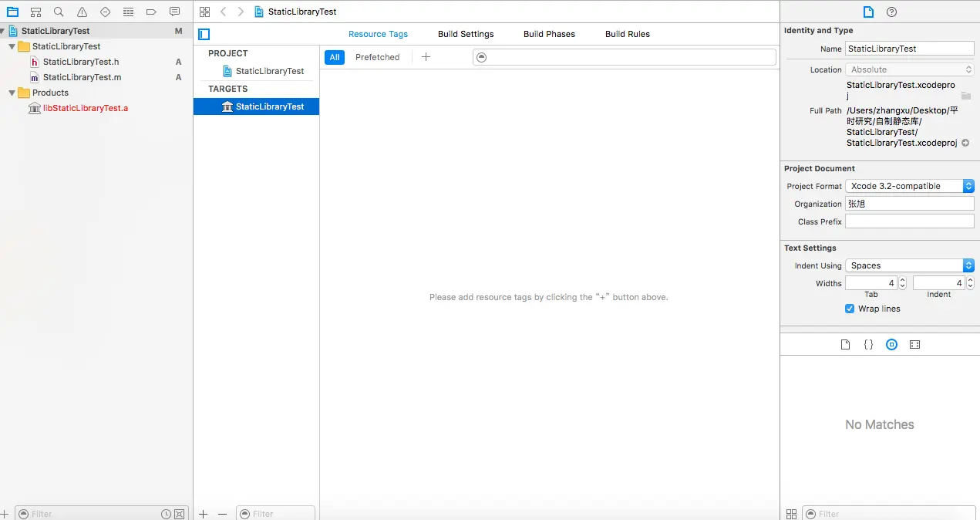Click the resource tags search field

(625, 57)
